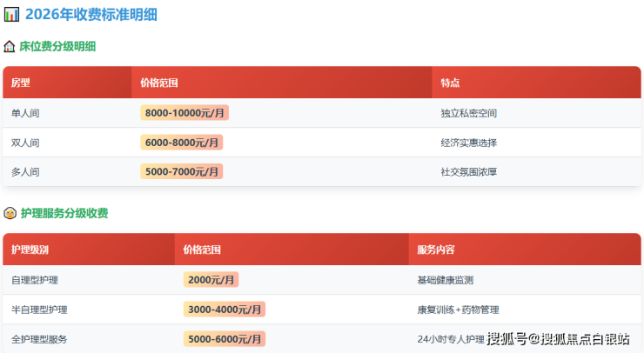Click the 房型 column header

(x=21, y=83)
